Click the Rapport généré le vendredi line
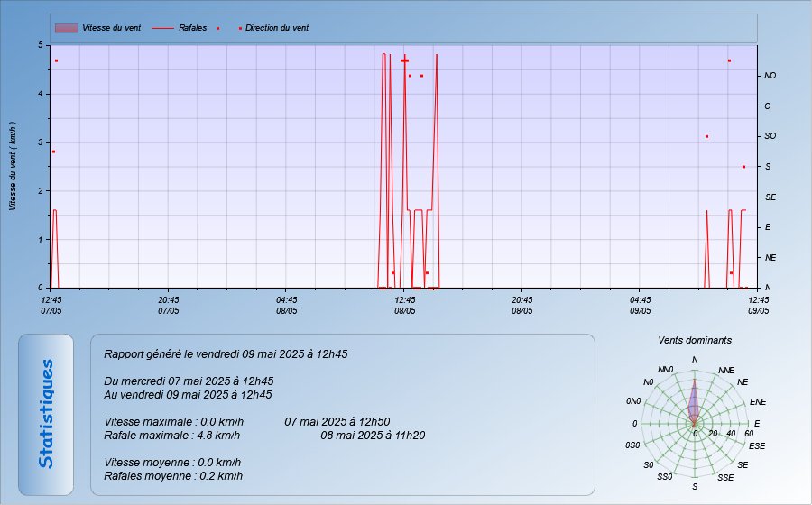Screen dimensions: 812x505 [x=226, y=354]
